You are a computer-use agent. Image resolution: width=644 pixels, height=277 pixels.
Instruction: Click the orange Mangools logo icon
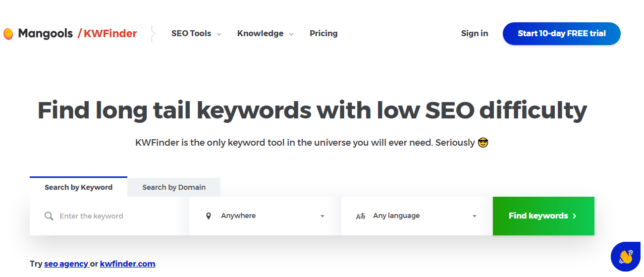point(8,34)
